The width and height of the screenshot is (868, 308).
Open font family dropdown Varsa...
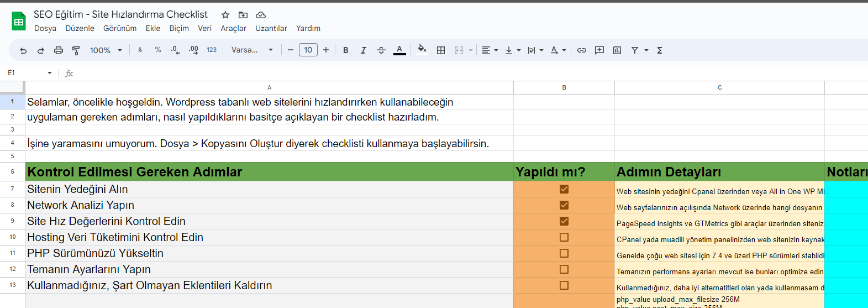pyautogui.click(x=252, y=50)
